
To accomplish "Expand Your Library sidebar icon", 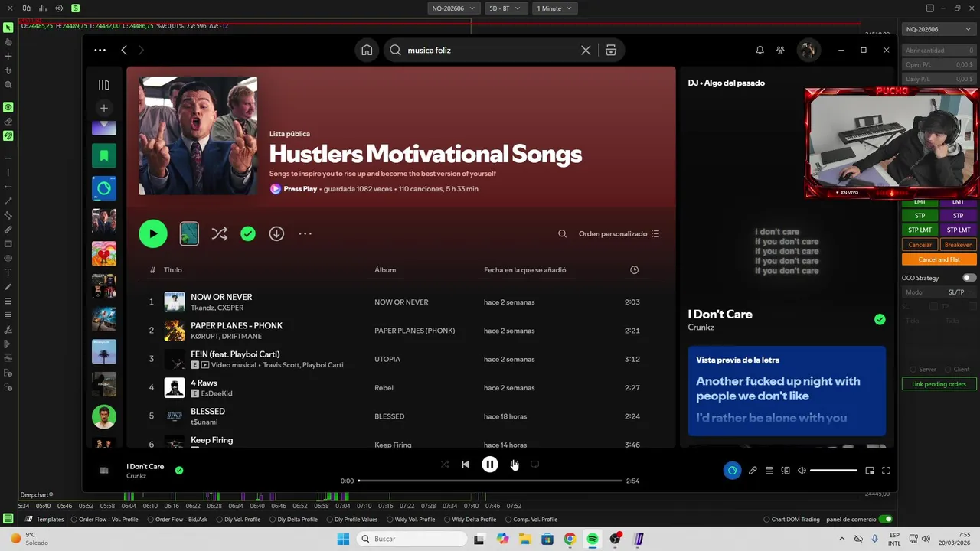I will 104,85.
